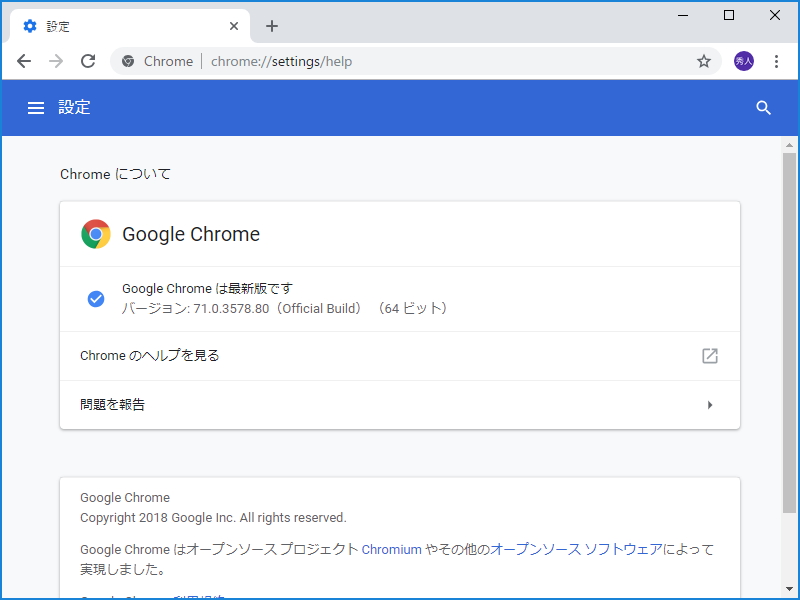Select the bookmark star in the address bar
This screenshot has width=800, height=600.
[703, 61]
